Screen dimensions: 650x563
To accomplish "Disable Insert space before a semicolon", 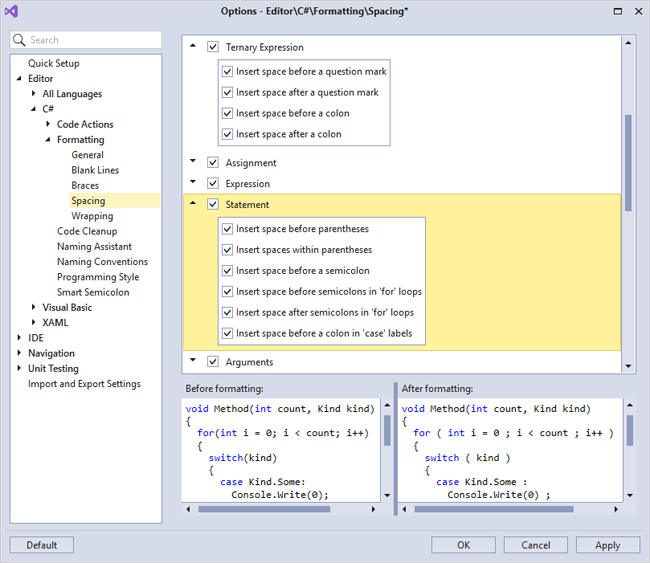I will coord(228,271).
